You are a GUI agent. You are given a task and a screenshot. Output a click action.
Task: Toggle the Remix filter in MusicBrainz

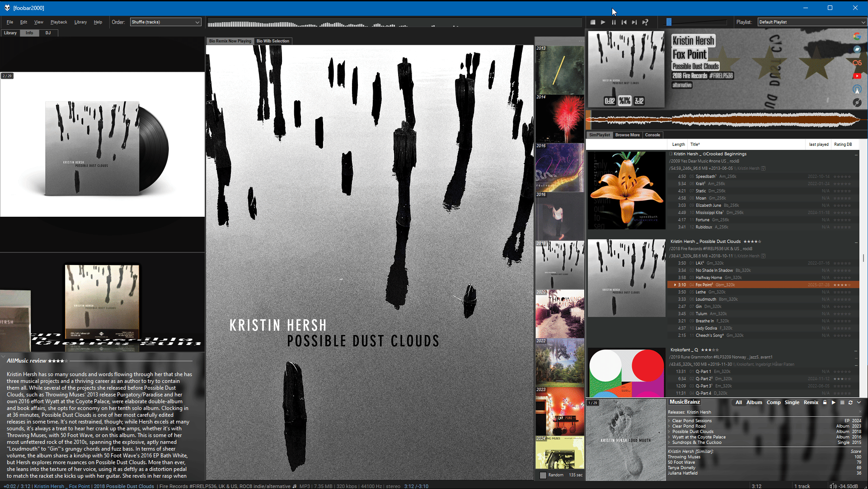(811, 402)
